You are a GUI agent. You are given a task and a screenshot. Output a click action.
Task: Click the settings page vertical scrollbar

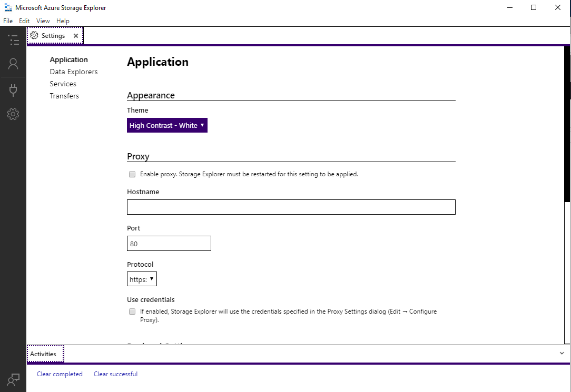click(567, 124)
